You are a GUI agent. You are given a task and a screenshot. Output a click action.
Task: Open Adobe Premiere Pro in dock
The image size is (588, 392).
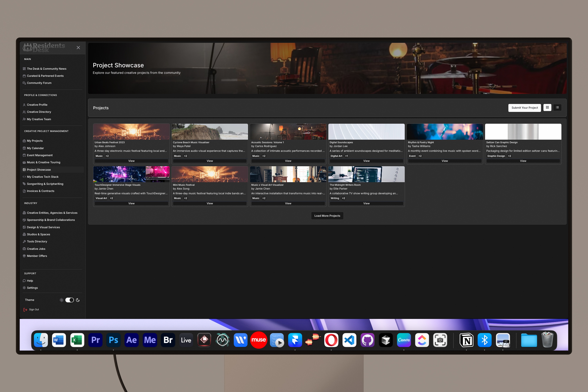point(95,340)
